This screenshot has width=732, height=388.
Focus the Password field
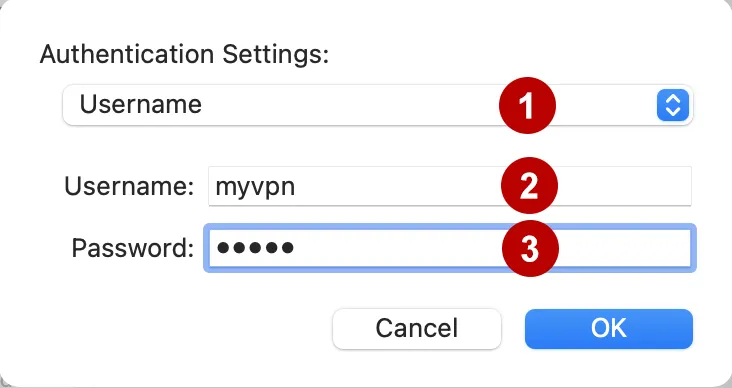click(x=450, y=248)
